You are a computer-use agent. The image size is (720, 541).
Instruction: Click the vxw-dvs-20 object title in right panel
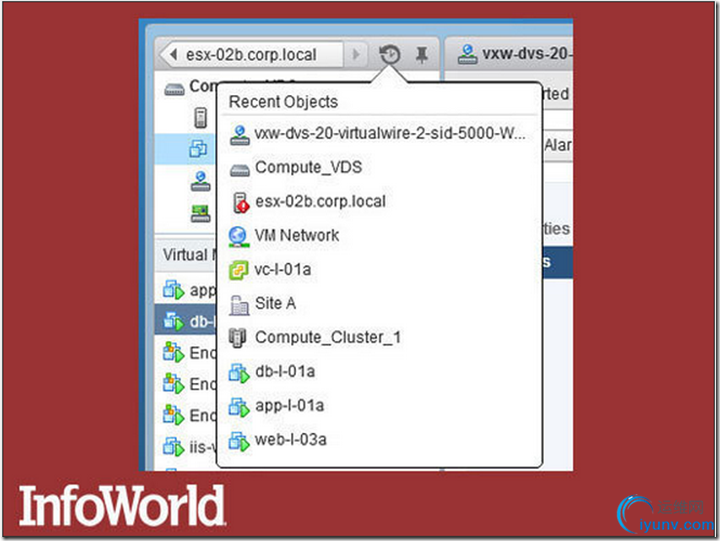pos(527,54)
